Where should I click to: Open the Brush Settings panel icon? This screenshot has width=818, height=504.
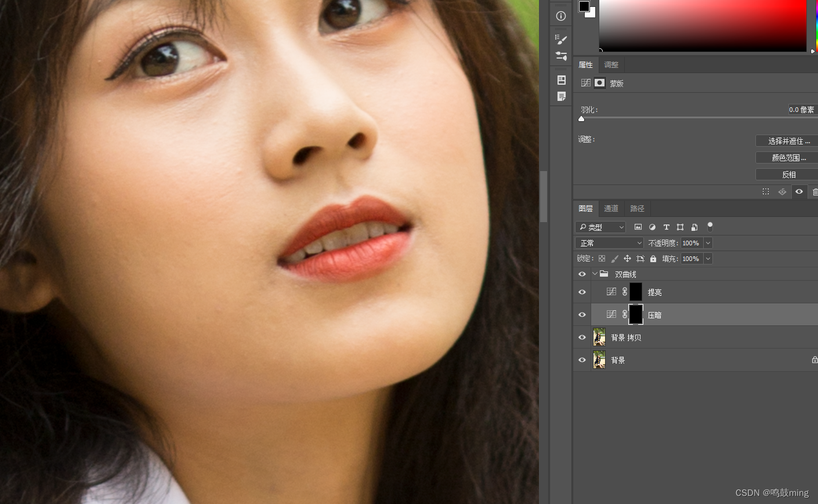(x=561, y=40)
